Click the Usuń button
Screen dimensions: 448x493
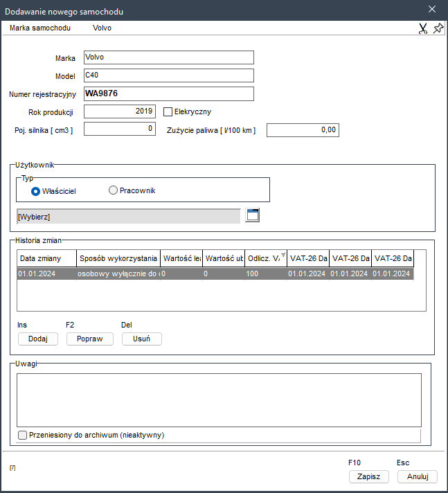[x=142, y=339]
